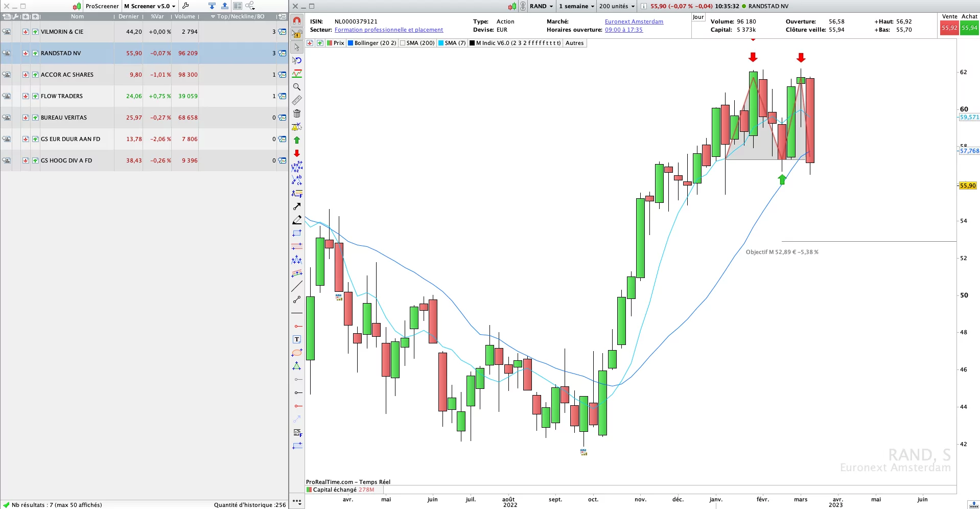The height and width of the screenshot is (509, 980).
Task: Select the GS HOOG DIV A FD row
Action: tap(144, 160)
